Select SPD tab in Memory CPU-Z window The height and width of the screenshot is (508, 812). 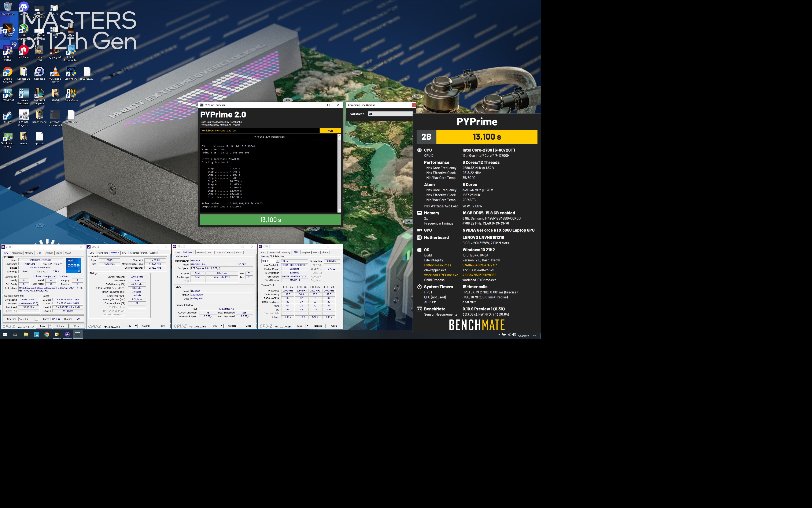124,253
